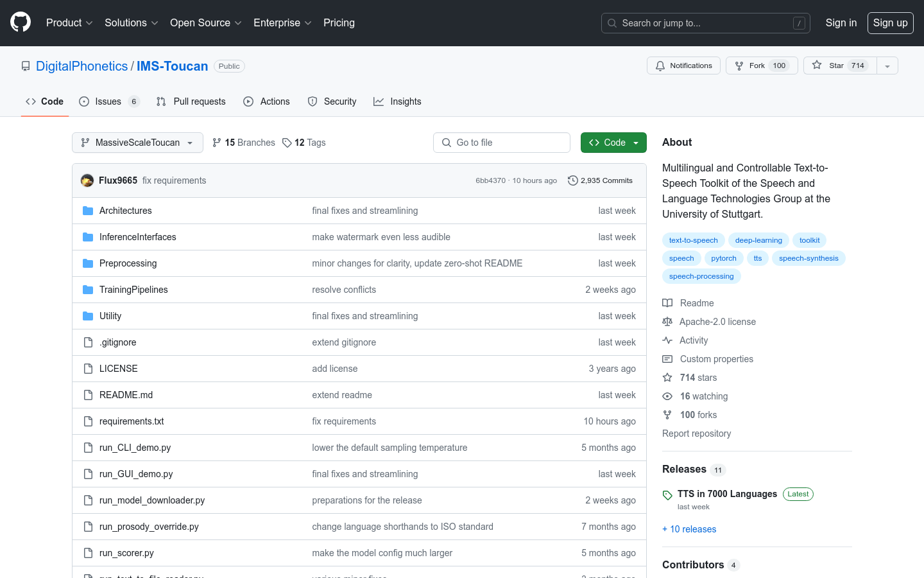Click the release tag icon
924x578 pixels.
click(x=667, y=495)
